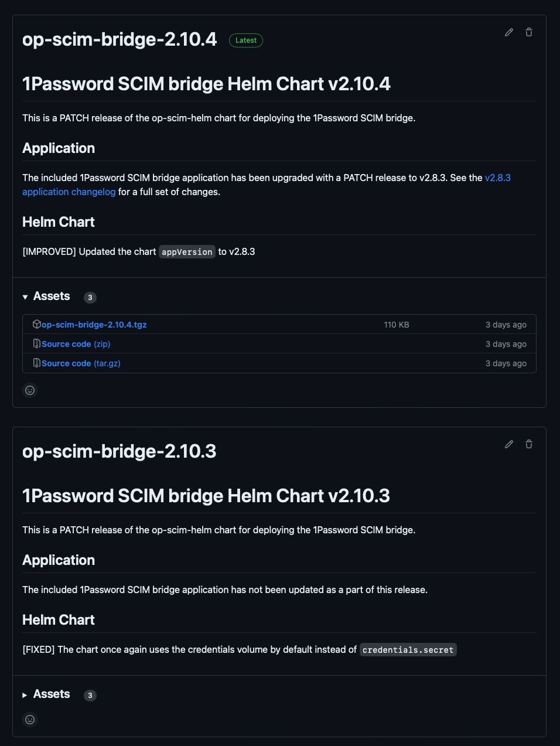Edit the op-scim-bridge-2.10.4 release

click(x=508, y=32)
